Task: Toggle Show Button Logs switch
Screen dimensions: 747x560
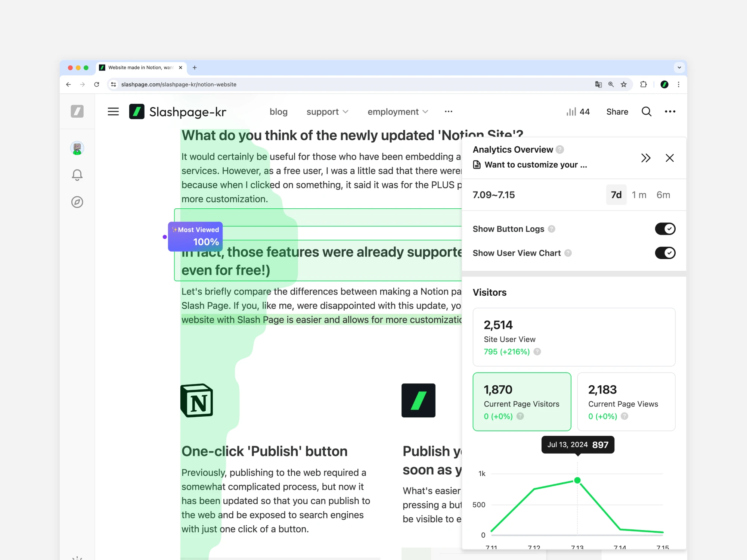Action: (x=665, y=229)
